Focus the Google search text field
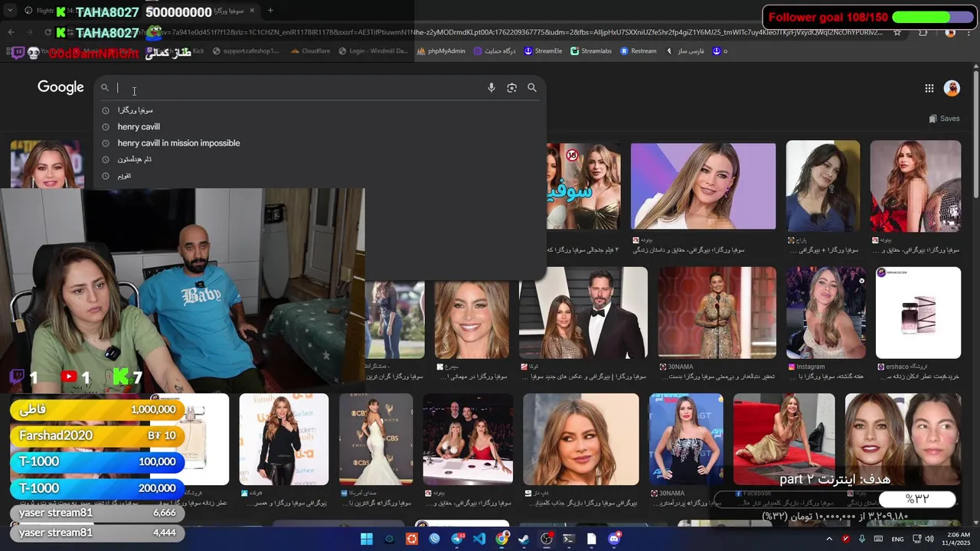The image size is (980, 551). (299, 88)
